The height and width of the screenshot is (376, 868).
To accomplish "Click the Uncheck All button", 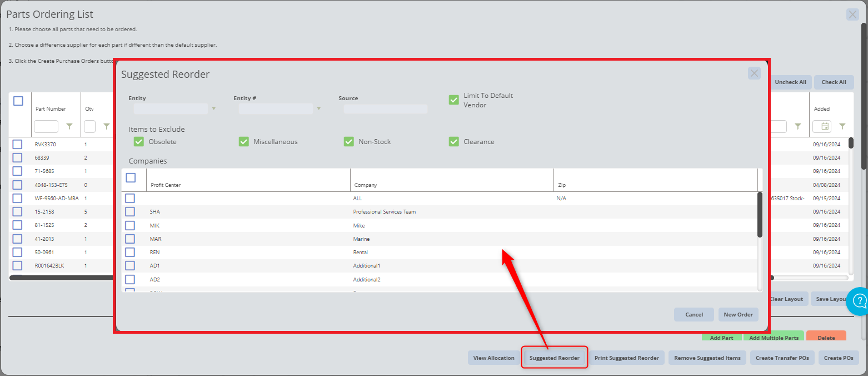I will coord(790,82).
